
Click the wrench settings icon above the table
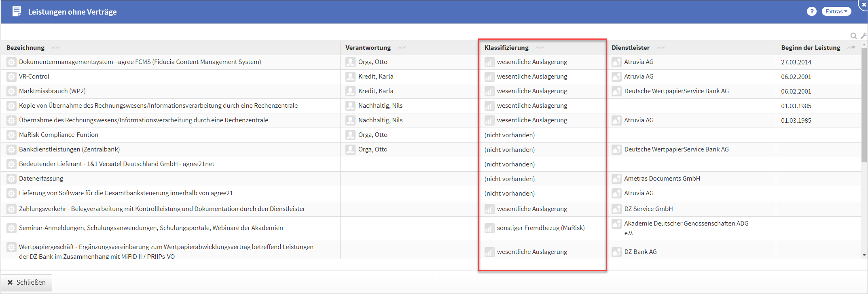point(864,36)
